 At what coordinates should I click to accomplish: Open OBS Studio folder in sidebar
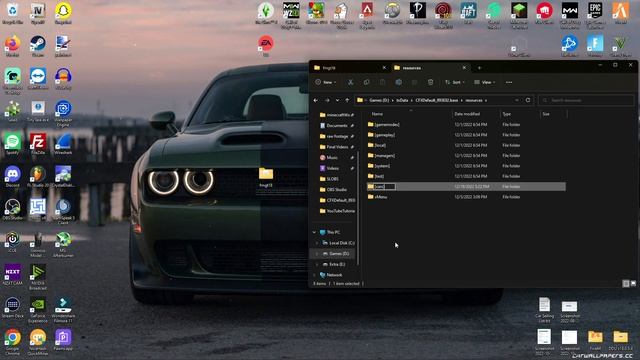pos(336,189)
